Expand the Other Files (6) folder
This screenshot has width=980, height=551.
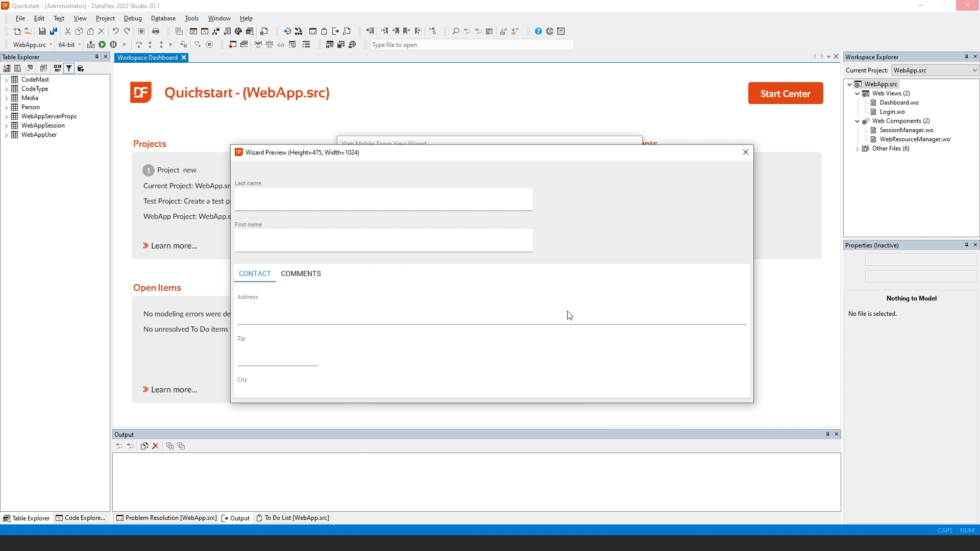pyautogui.click(x=857, y=148)
